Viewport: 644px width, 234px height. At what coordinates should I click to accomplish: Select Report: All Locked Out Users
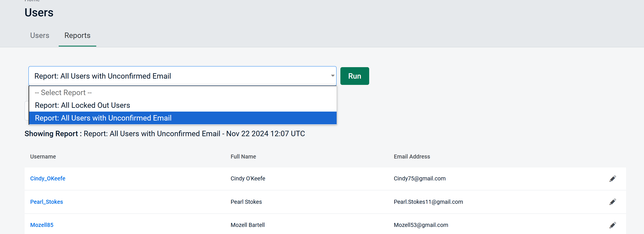point(82,105)
